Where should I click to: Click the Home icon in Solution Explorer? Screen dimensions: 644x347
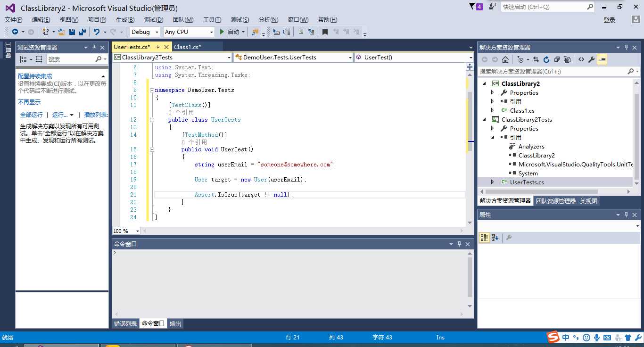point(505,59)
